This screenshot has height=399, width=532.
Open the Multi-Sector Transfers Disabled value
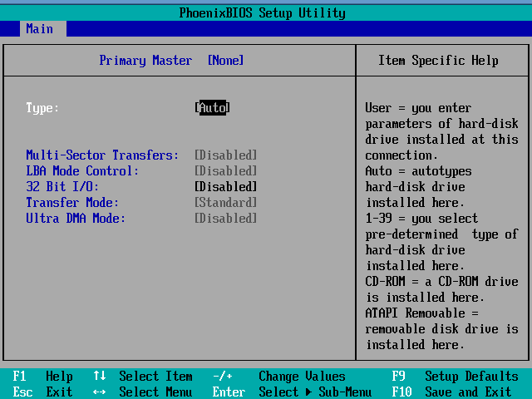[x=225, y=155]
